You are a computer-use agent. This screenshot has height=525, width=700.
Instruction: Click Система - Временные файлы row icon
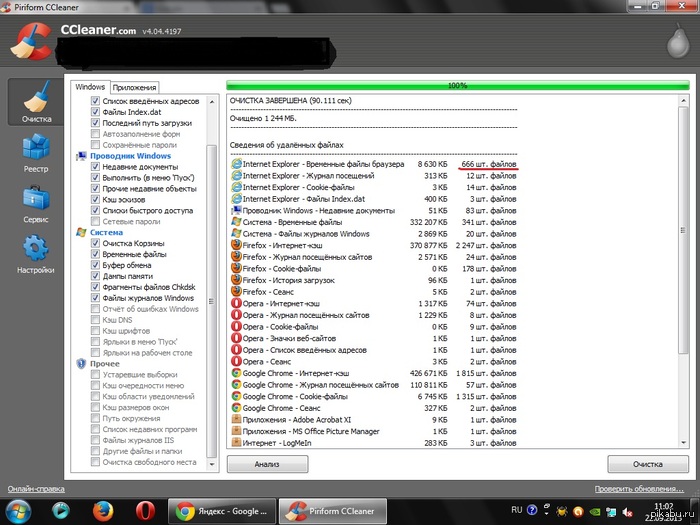tap(236, 222)
